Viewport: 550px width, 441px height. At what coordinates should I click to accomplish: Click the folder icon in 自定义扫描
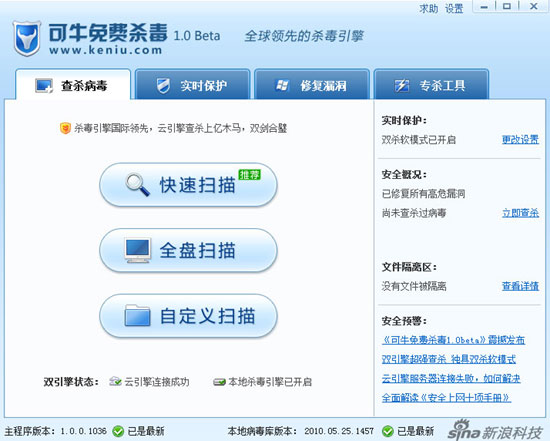coord(138,315)
